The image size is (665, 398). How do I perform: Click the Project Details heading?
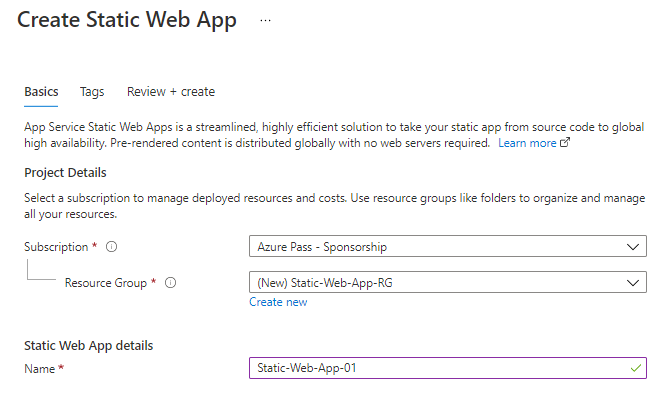tap(65, 173)
